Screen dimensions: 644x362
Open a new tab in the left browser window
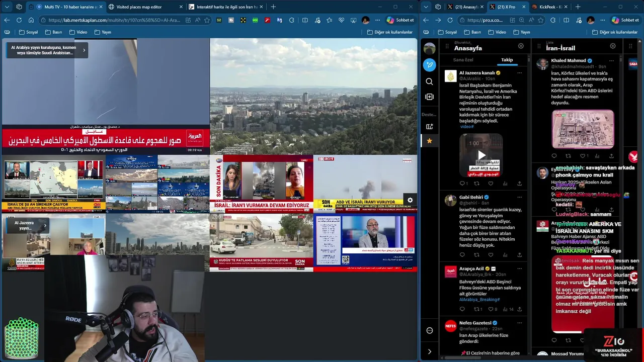(273, 7)
